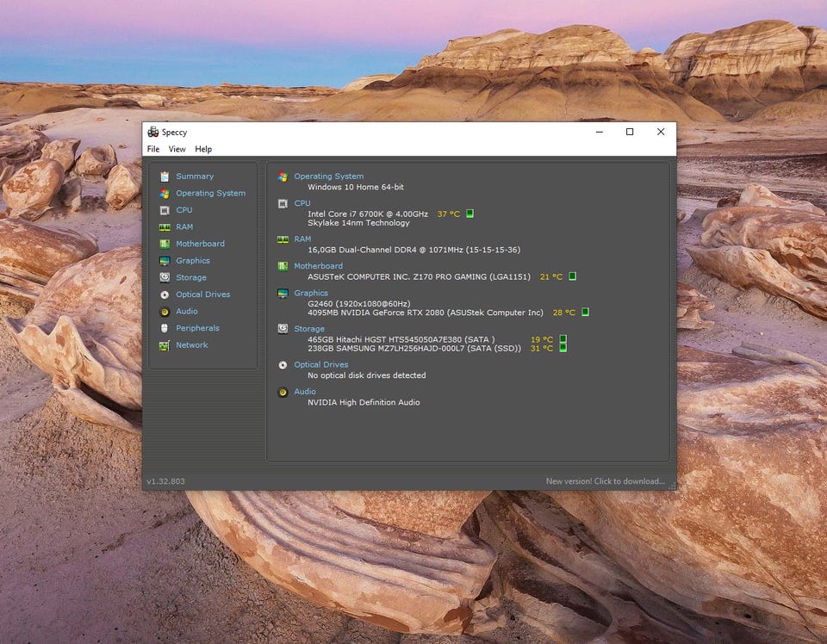827x644 pixels.
Task: Open the Storage drive icon in sidebar
Action: tap(165, 278)
